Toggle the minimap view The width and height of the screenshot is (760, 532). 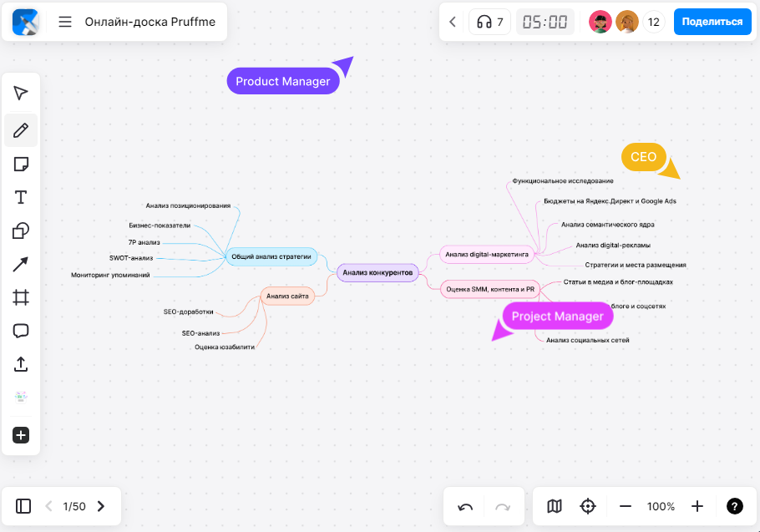(x=555, y=506)
